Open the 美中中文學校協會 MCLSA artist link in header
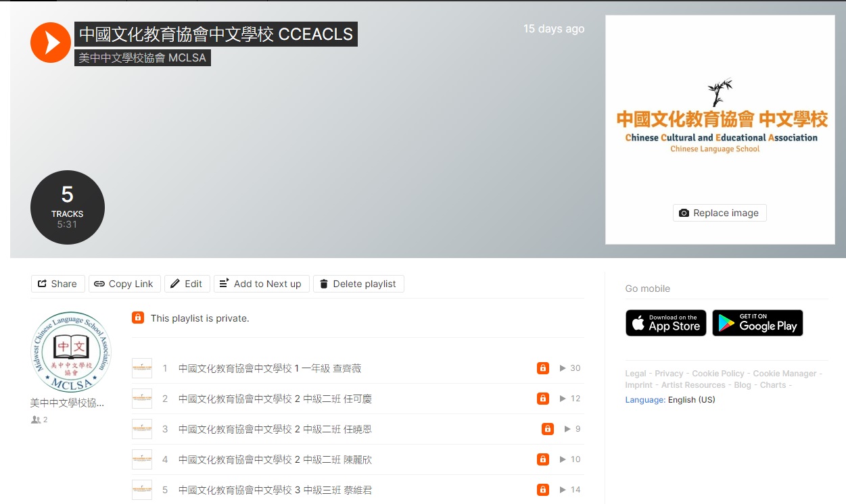 (142, 58)
